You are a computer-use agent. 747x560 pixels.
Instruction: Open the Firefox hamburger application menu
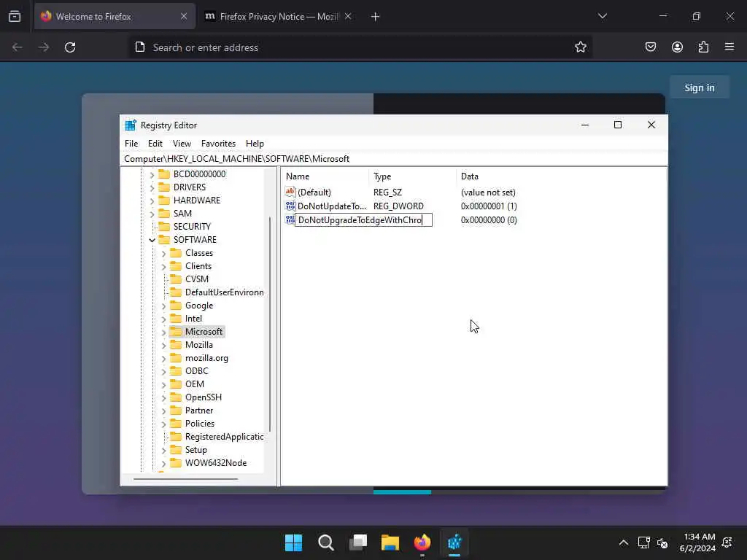point(729,47)
